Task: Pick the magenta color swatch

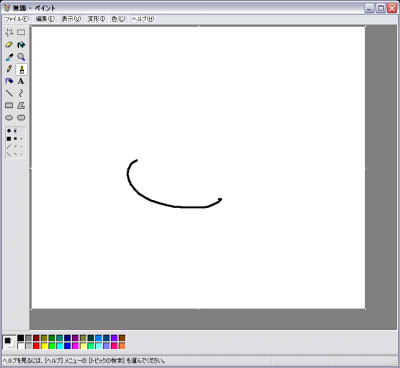Action: 76,346
